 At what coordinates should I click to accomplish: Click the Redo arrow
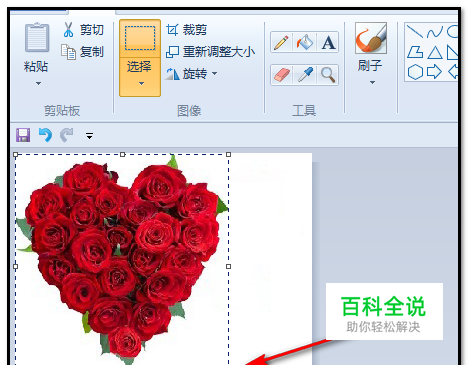tap(67, 135)
